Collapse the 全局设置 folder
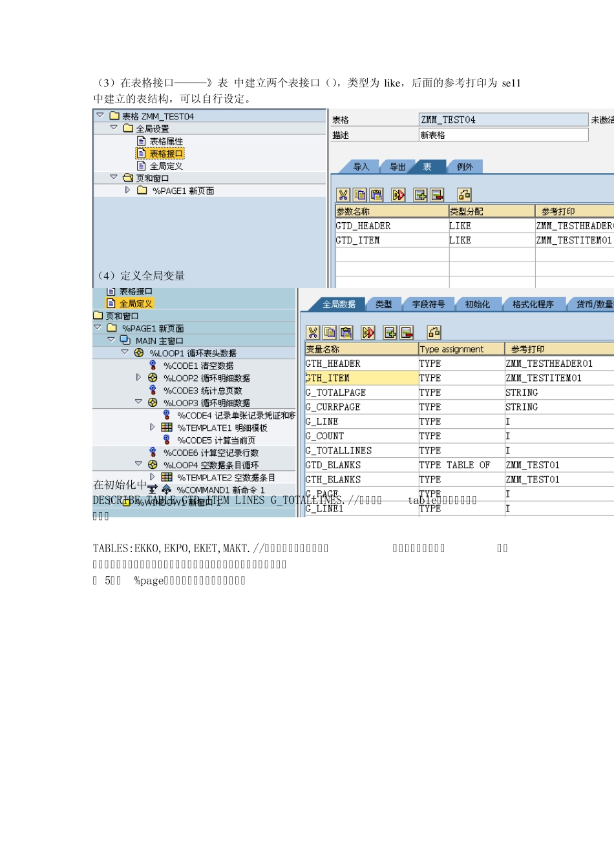 click(114, 128)
